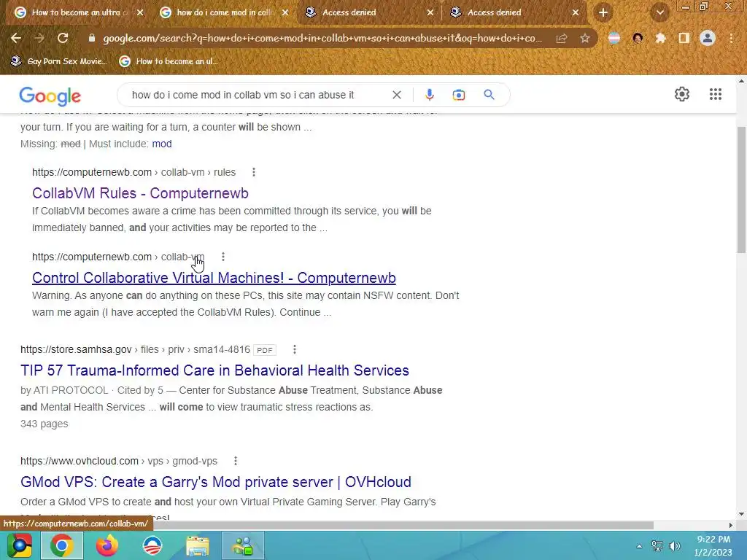Open Control Collaborative Virtual Machines result
The image size is (747, 560).
pos(214,278)
